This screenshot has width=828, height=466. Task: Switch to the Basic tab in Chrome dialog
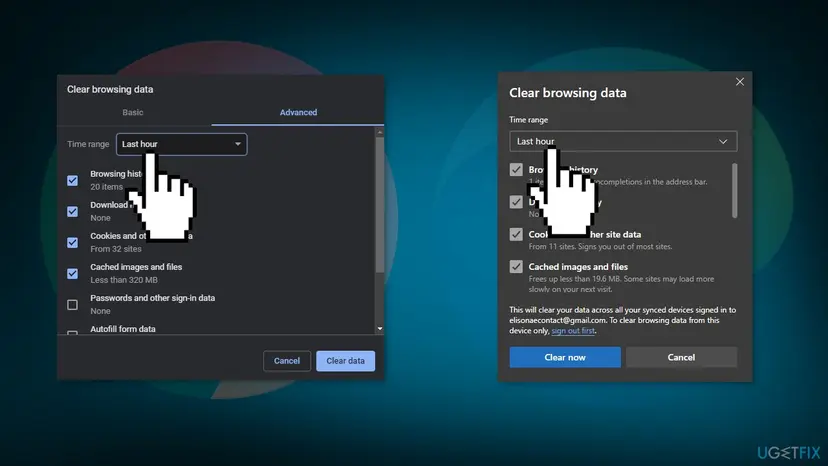pos(133,112)
